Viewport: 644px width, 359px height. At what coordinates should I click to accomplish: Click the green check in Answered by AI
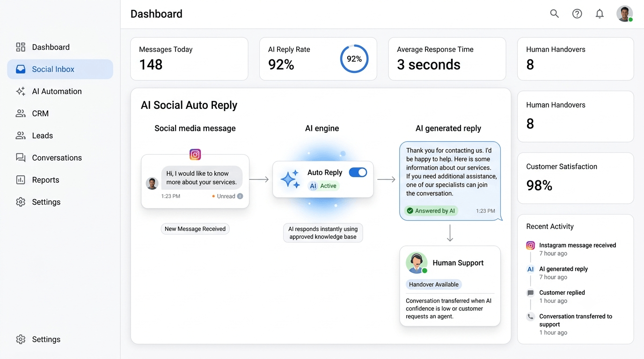tap(410, 211)
